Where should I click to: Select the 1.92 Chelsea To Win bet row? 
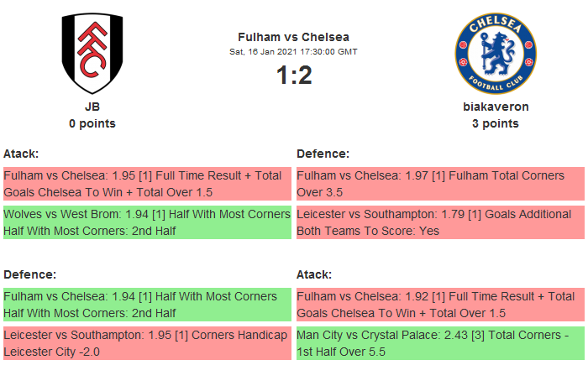(440, 305)
